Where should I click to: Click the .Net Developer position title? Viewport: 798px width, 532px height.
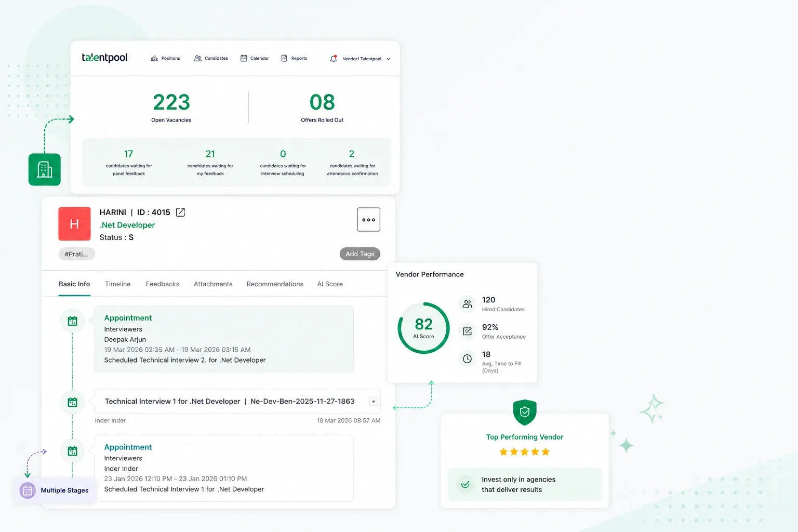127,225
